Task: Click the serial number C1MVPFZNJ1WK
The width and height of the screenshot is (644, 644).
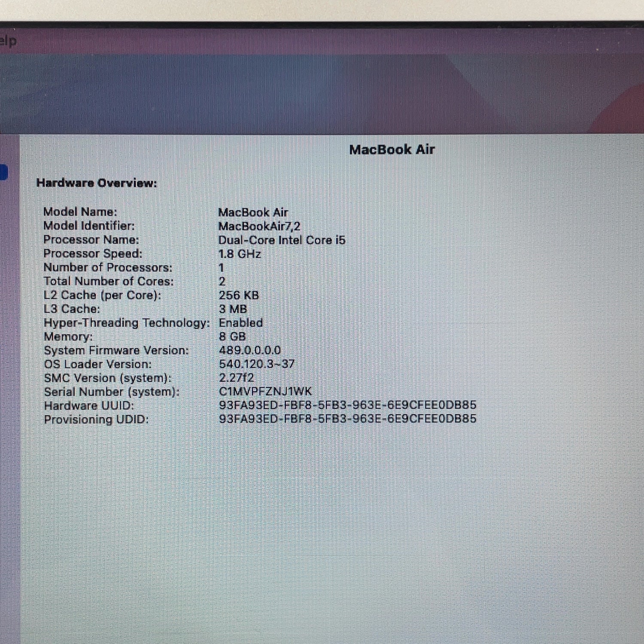Action: (265, 391)
